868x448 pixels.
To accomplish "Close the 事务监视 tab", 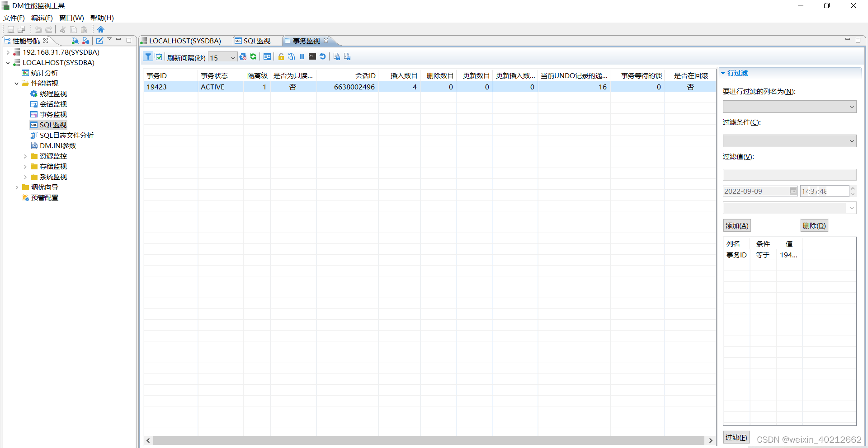I will [326, 41].
